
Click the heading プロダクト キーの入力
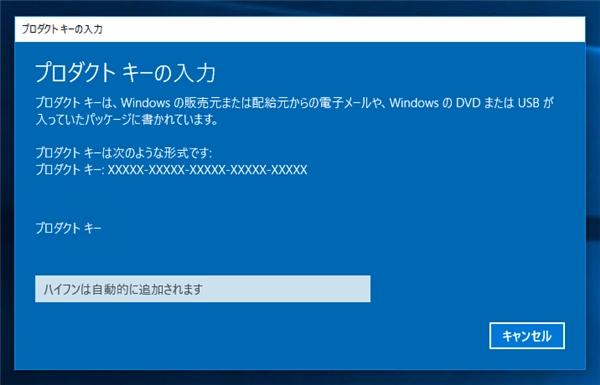(126, 73)
